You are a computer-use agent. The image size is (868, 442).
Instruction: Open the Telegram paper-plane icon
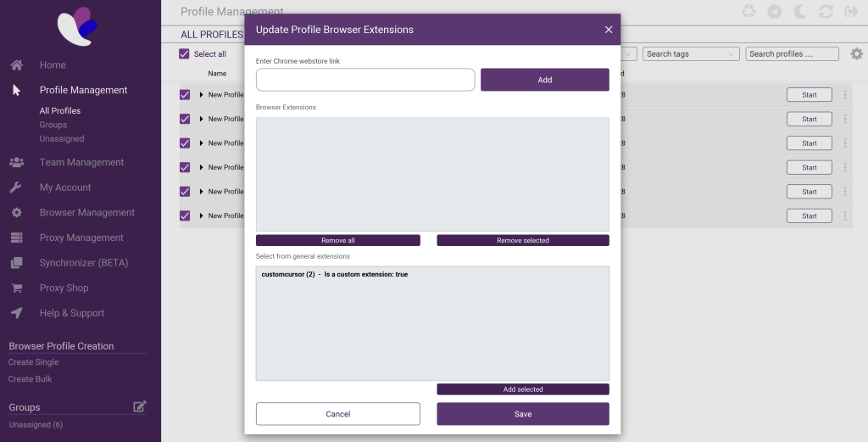tap(774, 12)
